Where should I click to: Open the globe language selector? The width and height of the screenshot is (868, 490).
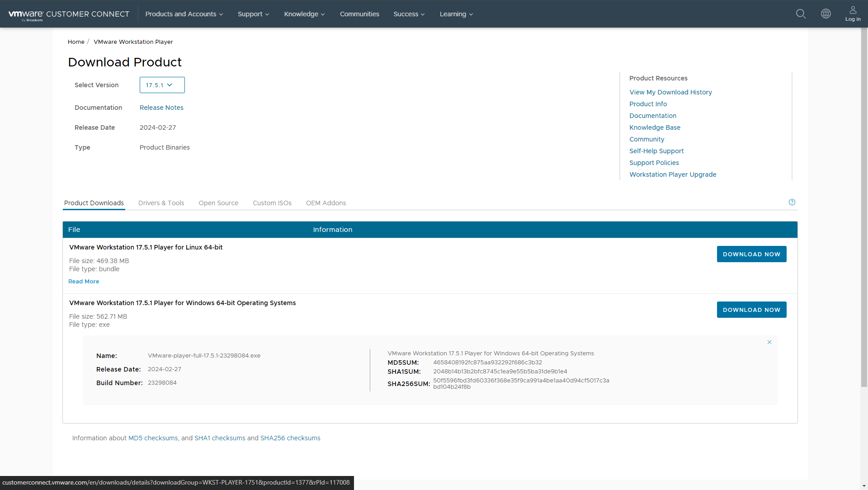pos(826,14)
